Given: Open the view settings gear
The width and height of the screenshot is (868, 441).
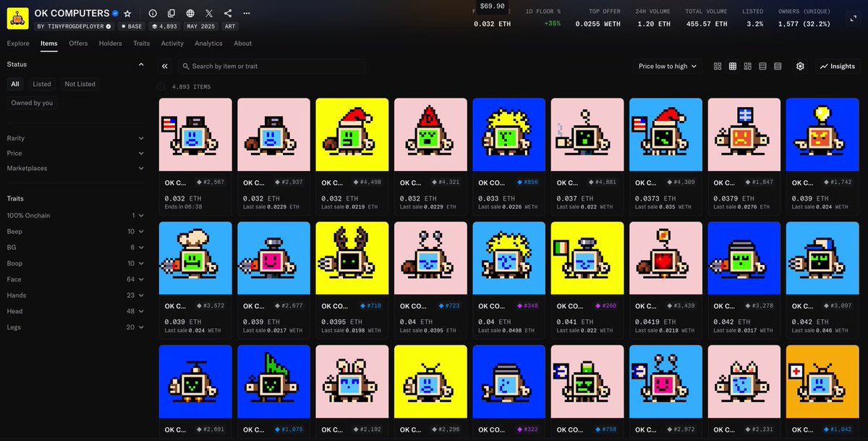Looking at the screenshot, I should [800, 66].
